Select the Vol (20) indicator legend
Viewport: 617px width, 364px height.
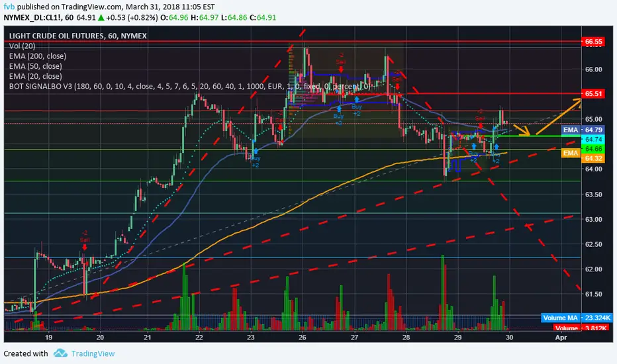(x=22, y=46)
